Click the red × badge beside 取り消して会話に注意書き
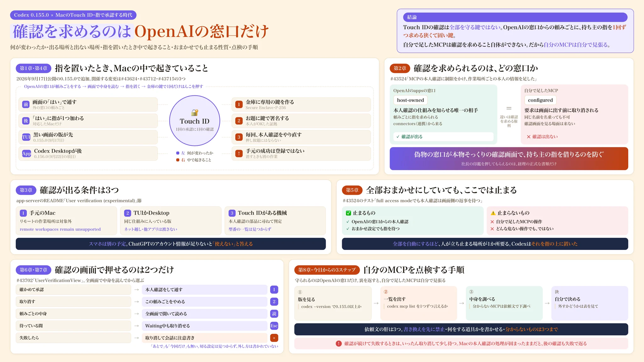The height and width of the screenshot is (362, 644). [274, 338]
